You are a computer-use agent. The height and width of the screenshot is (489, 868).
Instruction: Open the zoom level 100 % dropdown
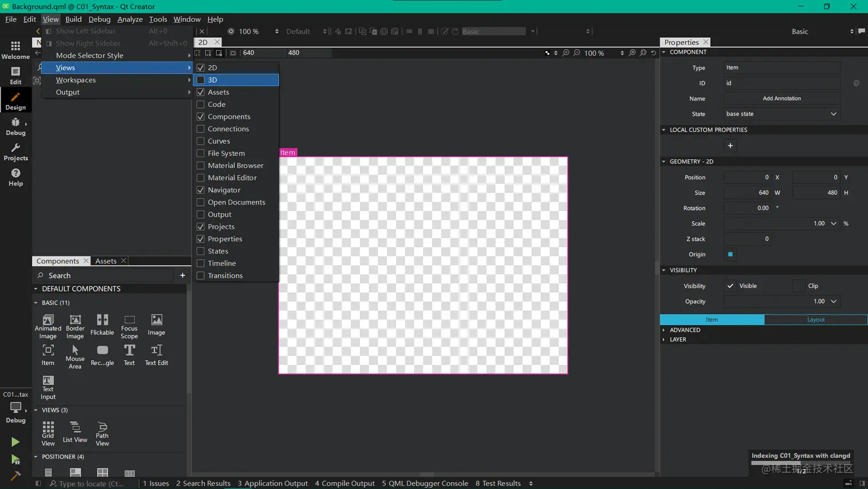click(x=622, y=53)
